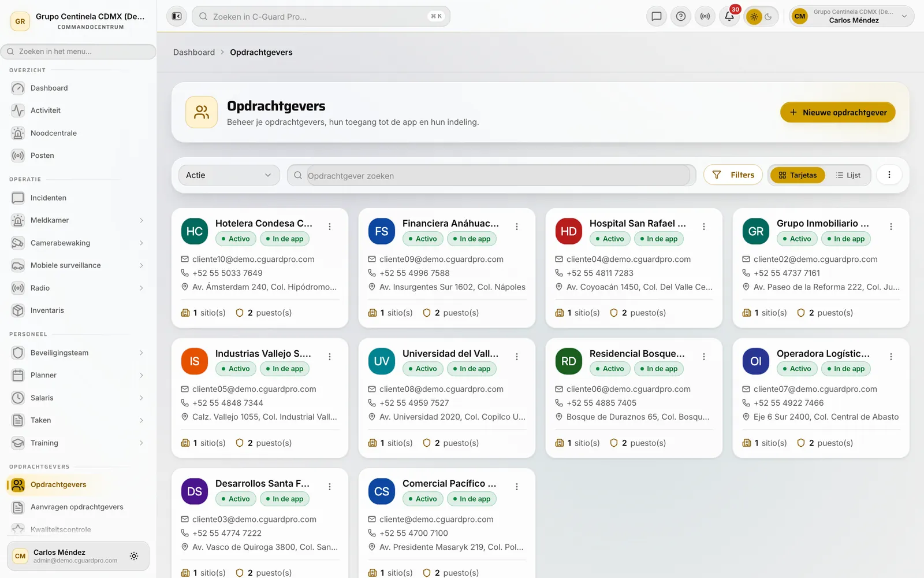The image size is (924, 578).
Task: Open the Universidad del Vall... card title
Action: click(x=450, y=353)
